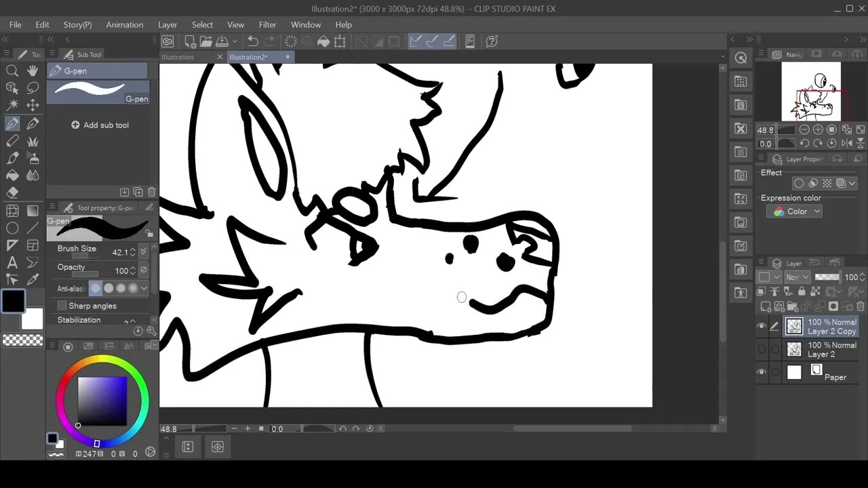This screenshot has width=868, height=488.
Task: Select the Pencil tool next to Pen
Action: (x=33, y=123)
